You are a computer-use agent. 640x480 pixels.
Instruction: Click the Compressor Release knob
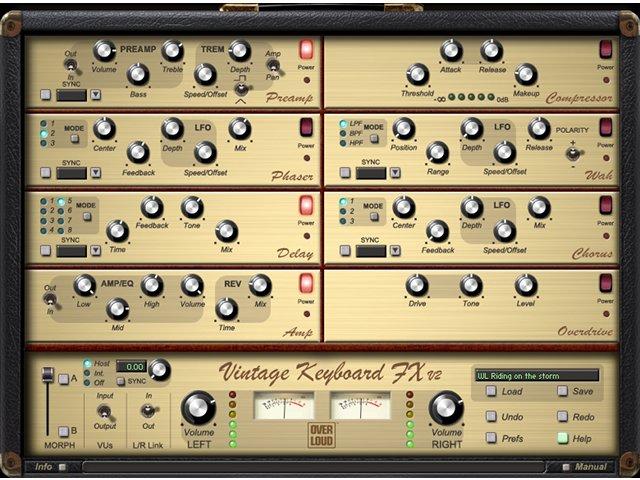(491, 51)
